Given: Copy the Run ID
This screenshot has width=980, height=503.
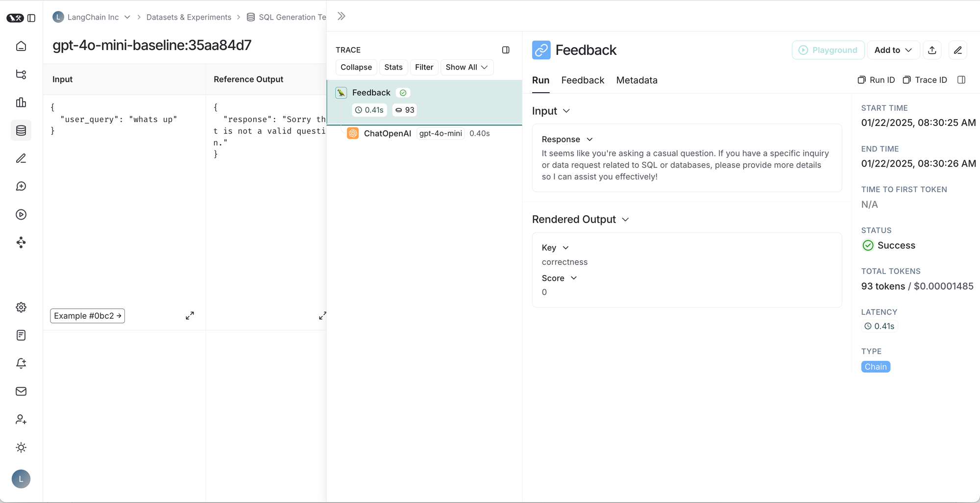Looking at the screenshot, I should [876, 80].
